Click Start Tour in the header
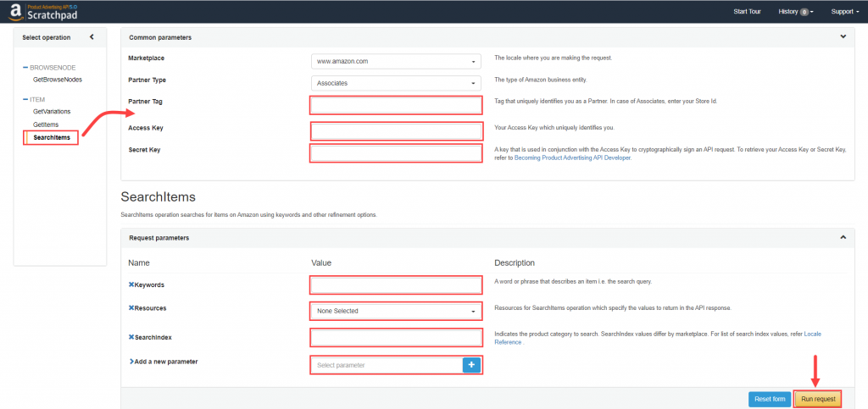 coord(747,12)
